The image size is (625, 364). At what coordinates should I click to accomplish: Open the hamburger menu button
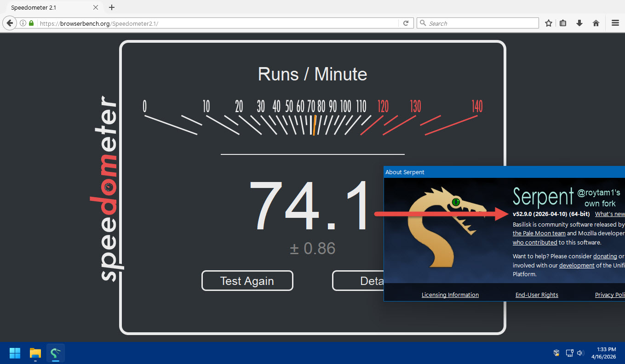point(615,23)
